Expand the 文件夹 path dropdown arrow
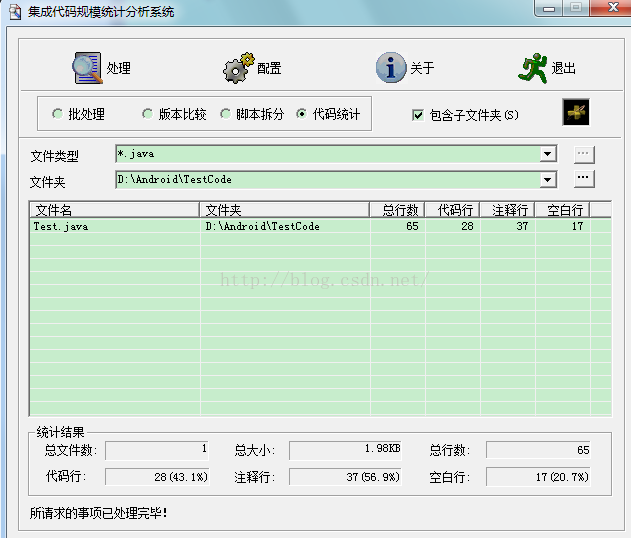 (548, 180)
